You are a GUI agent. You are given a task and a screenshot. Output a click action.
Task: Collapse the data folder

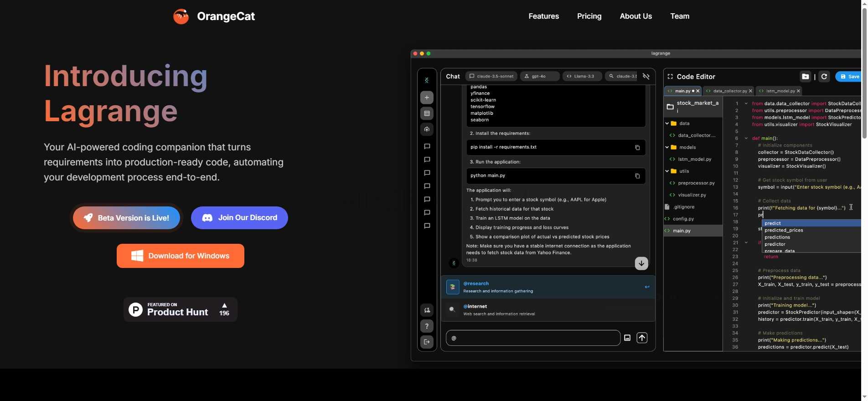pyautogui.click(x=667, y=123)
